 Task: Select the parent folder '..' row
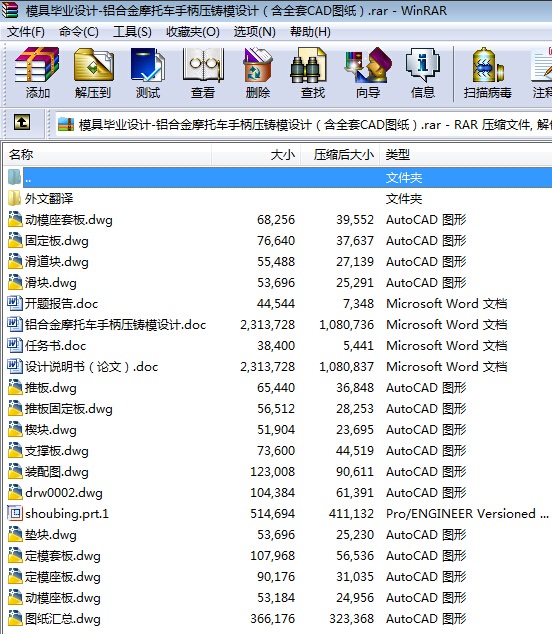[278, 178]
